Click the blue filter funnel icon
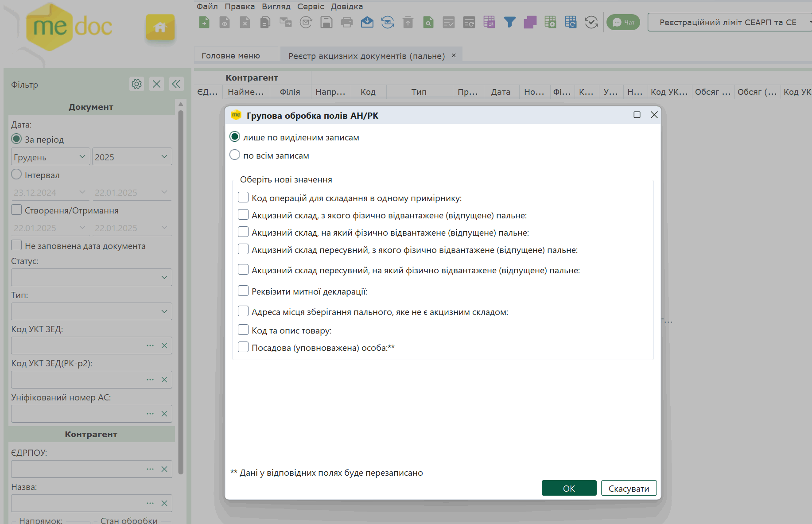Screen dimensions: 812x524 510,22
